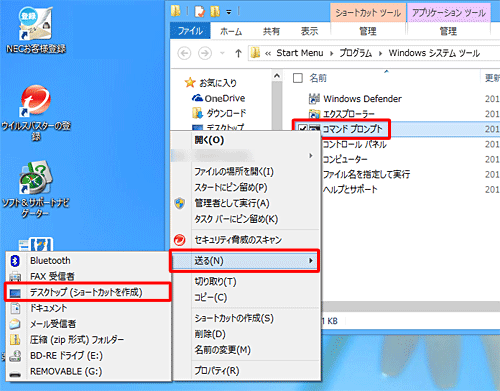Viewport: 500px width, 391px height.
Task: Toggle the select-all checkbox beside 名前
Action: tap(297, 78)
